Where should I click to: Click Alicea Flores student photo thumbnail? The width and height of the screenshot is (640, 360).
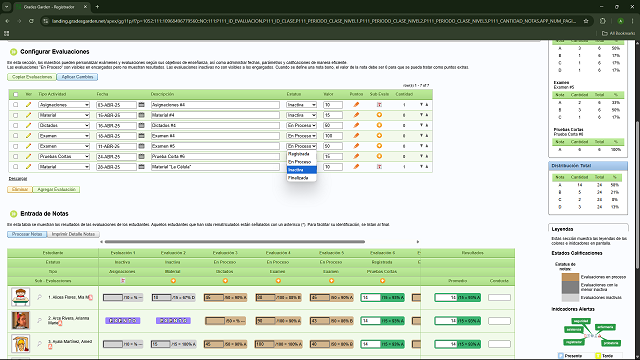[20, 297]
